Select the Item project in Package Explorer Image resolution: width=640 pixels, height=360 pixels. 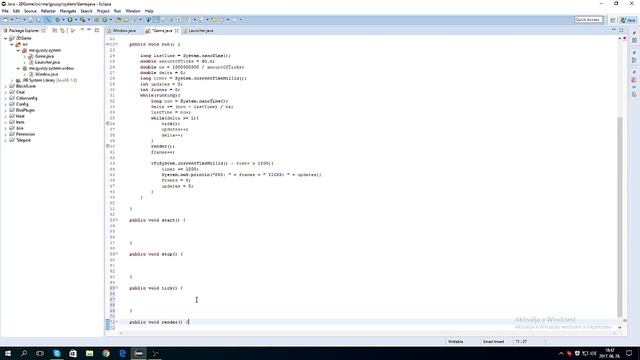point(20,122)
